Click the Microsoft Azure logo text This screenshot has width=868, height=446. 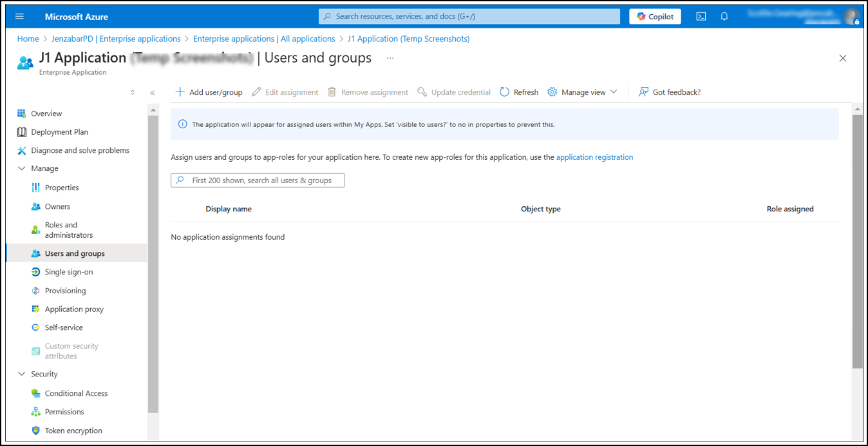click(x=77, y=16)
